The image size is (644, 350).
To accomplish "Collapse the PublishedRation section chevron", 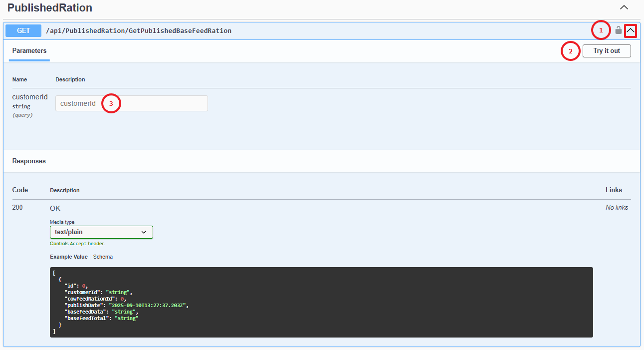I will point(624,7).
